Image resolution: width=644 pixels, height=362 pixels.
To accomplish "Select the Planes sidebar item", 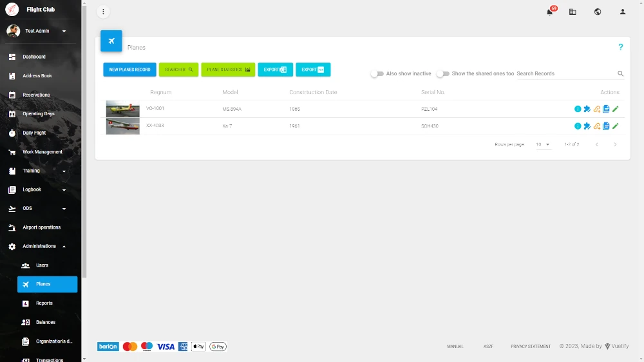I will coord(47,284).
